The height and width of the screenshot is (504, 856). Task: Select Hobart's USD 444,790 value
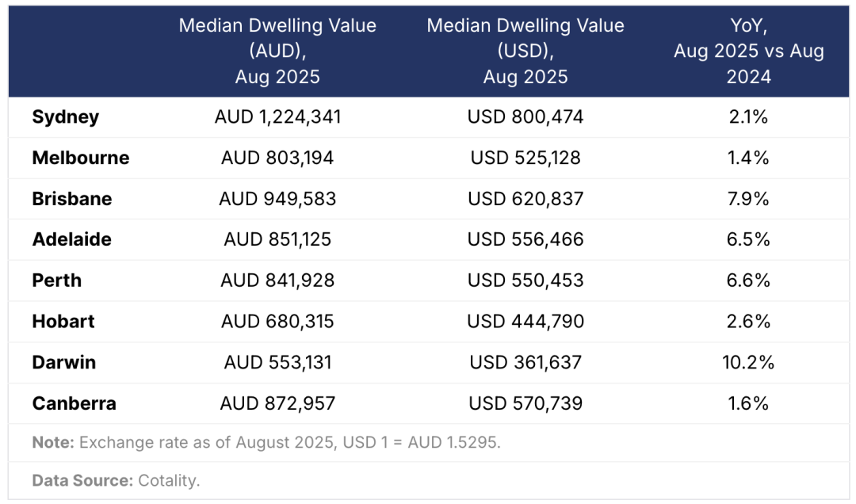click(525, 322)
